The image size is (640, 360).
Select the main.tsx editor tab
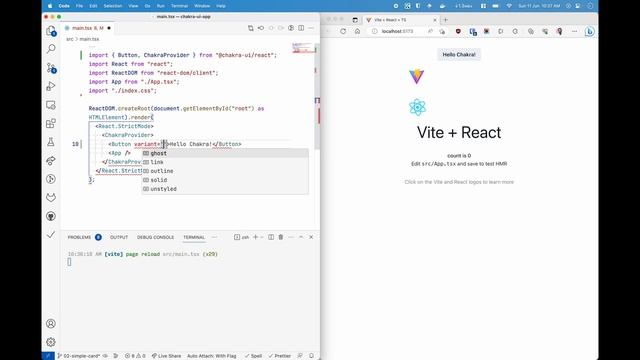coord(87,28)
